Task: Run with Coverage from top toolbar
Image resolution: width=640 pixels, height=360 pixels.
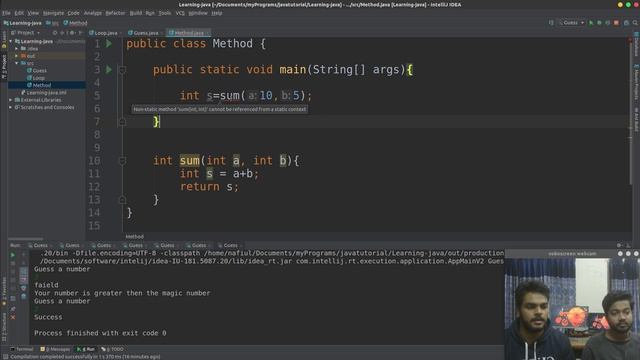Action: [x=608, y=23]
